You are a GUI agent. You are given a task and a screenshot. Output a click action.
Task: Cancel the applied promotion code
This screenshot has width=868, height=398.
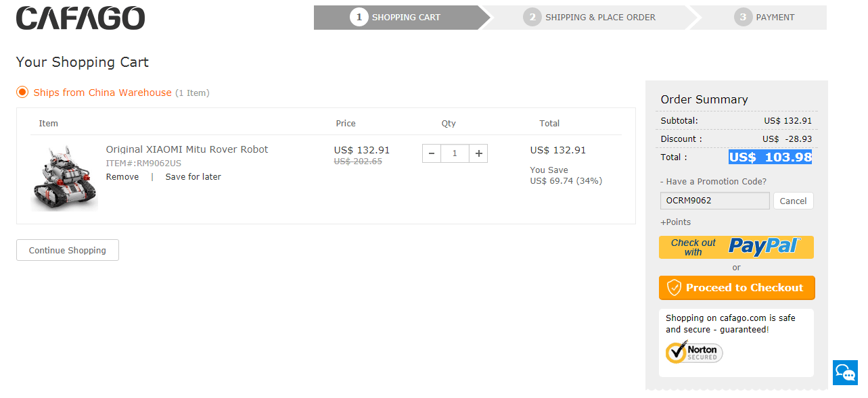794,201
